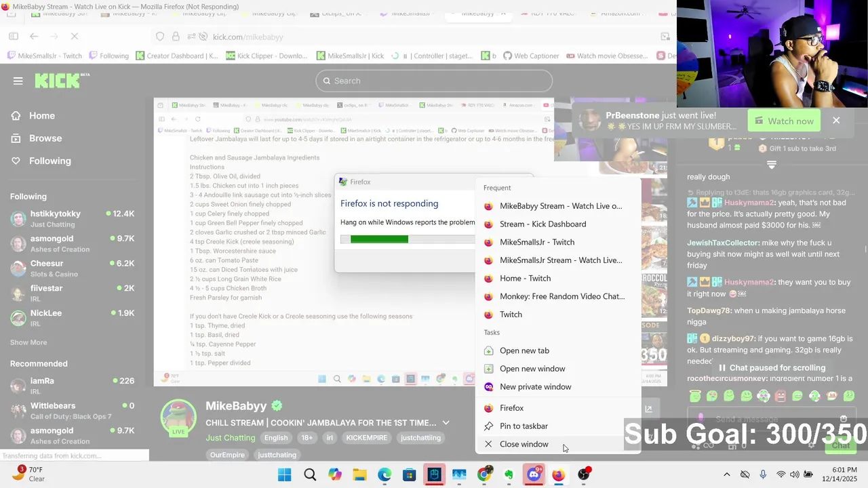Focus the Kick Search field
The image size is (868, 488).
(434, 81)
